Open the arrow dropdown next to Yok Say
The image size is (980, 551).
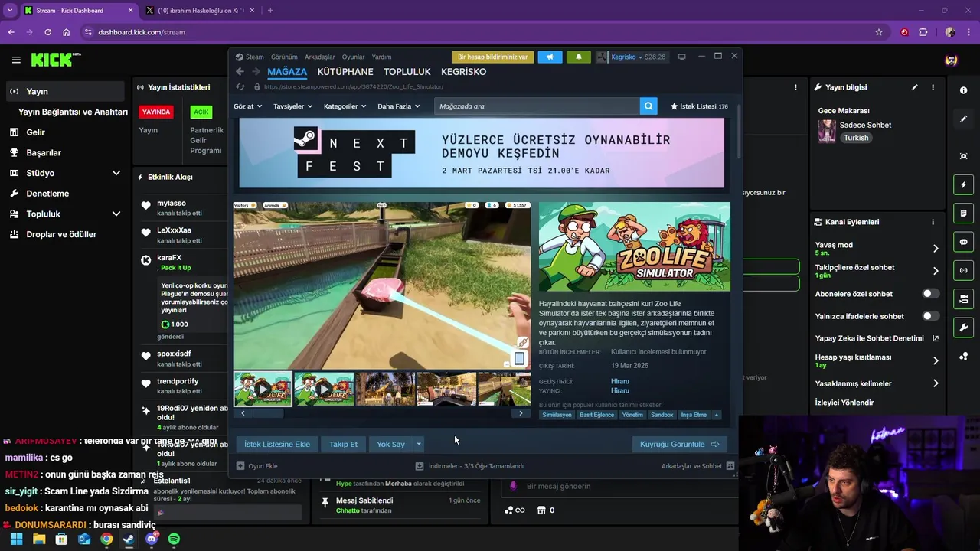coord(419,444)
